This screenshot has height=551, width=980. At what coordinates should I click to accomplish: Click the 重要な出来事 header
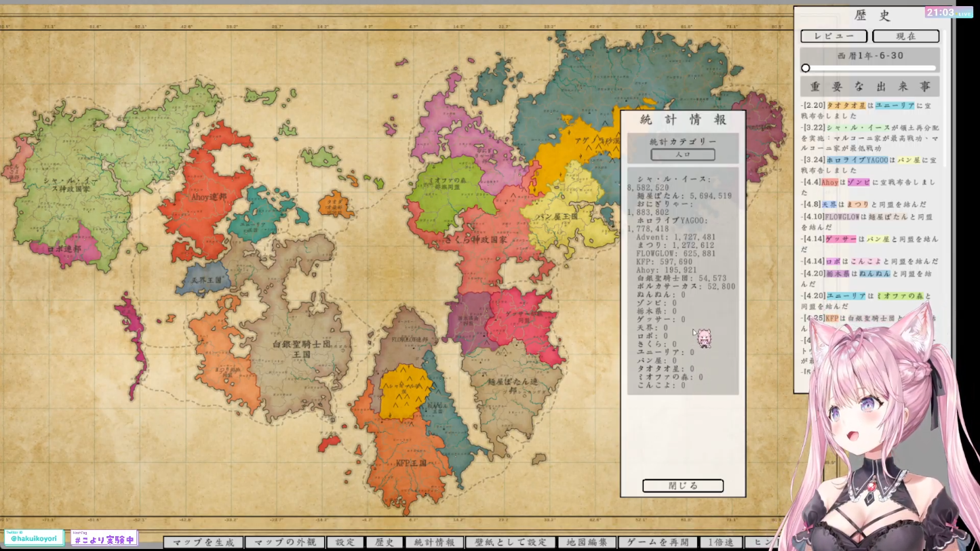point(870,87)
